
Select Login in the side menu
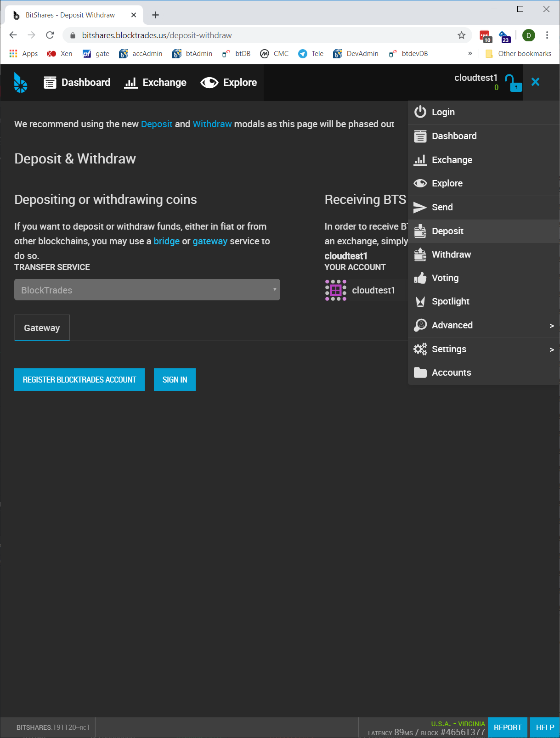click(484, 113)
